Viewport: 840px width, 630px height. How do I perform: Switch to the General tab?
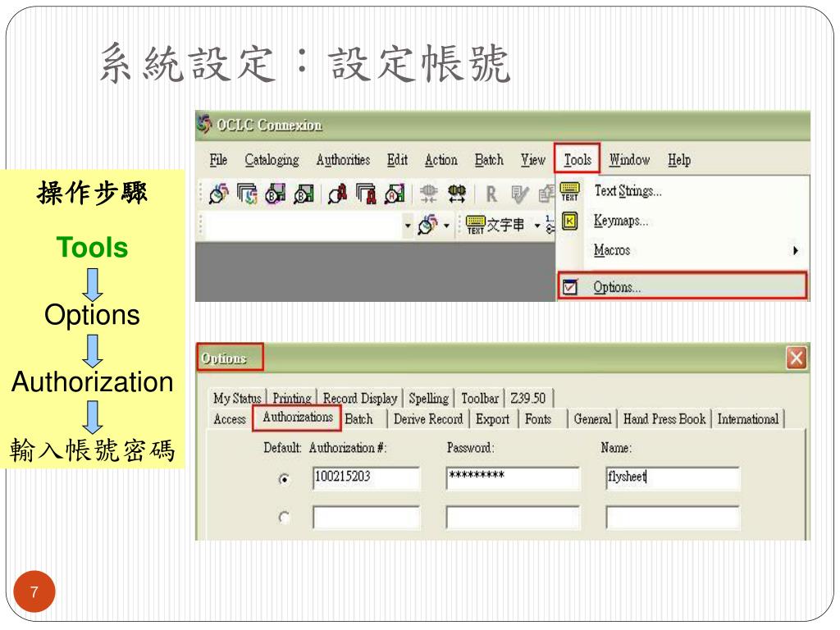[592, 419]
